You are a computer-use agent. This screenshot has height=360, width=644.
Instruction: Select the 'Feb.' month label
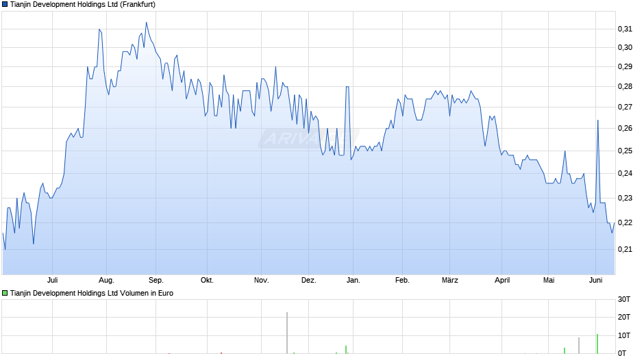click(x=402, y=280)
